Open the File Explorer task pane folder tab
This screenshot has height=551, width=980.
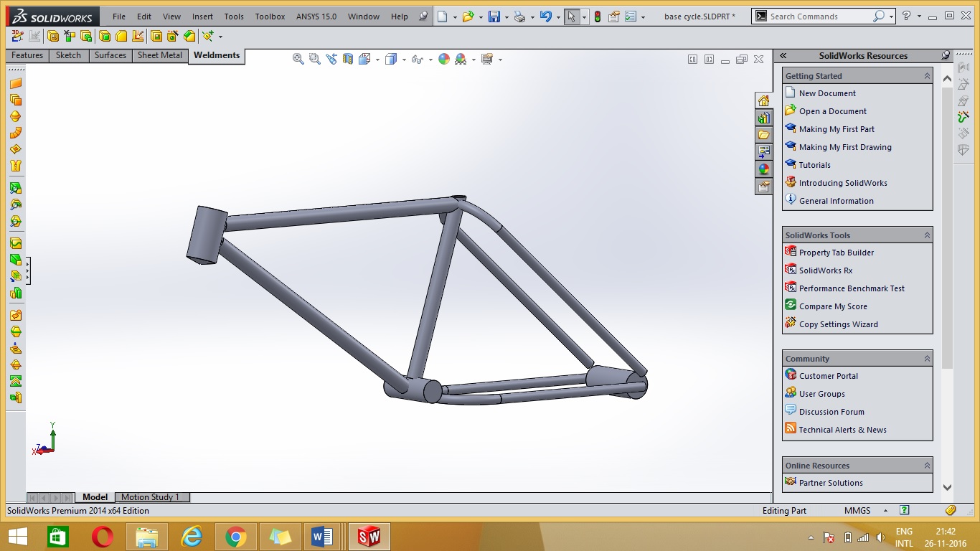tap(763, 135)
